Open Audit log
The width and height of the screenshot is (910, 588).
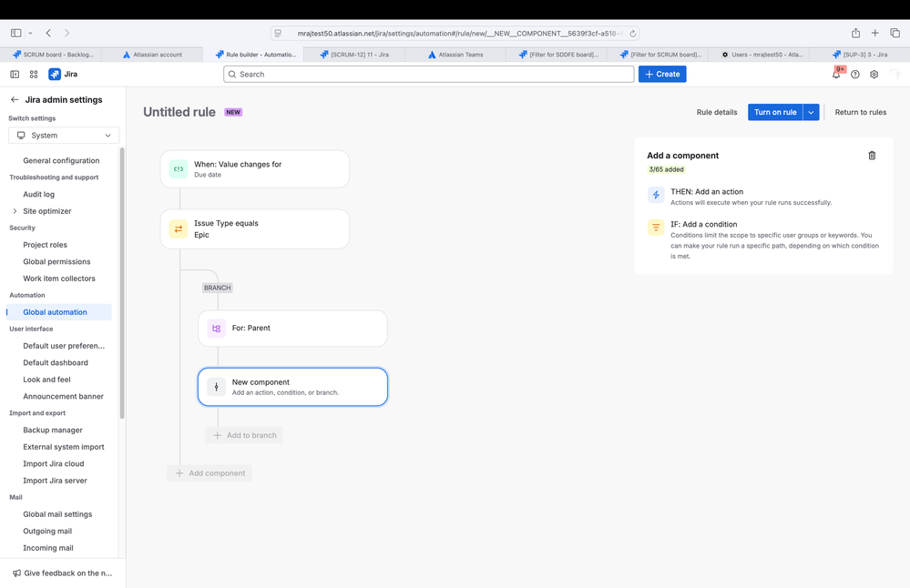pos(39,194)
